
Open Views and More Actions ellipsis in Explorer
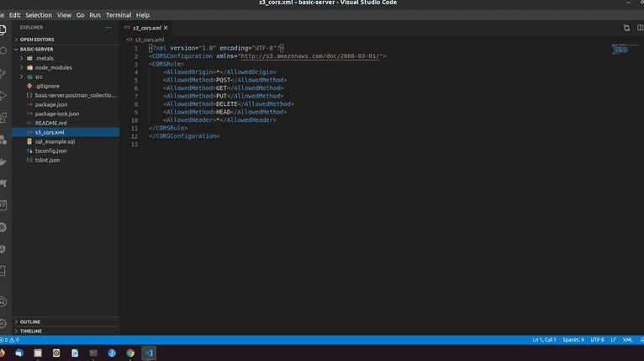(x=108, y=28)
